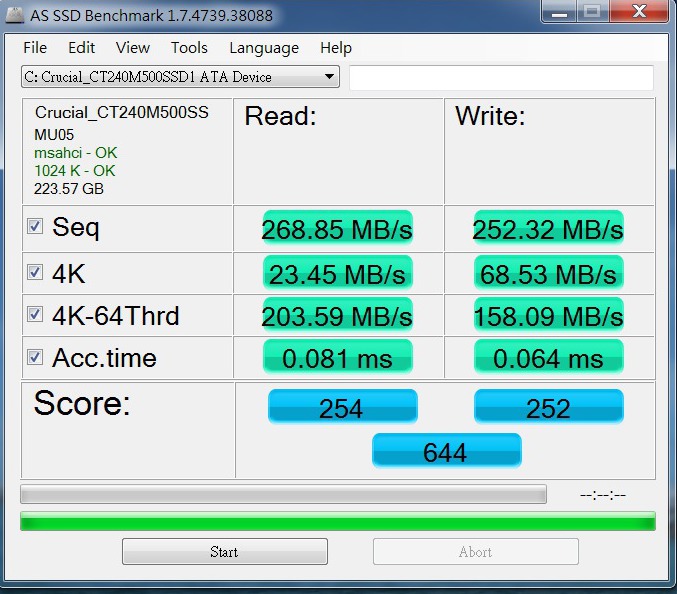Open the Help menu
This screenshot has height=594, width=677.
point(336,47)
